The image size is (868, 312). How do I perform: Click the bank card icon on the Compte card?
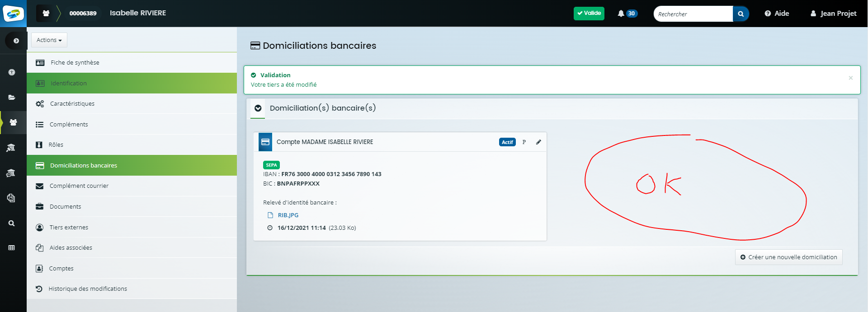point(265,142)
